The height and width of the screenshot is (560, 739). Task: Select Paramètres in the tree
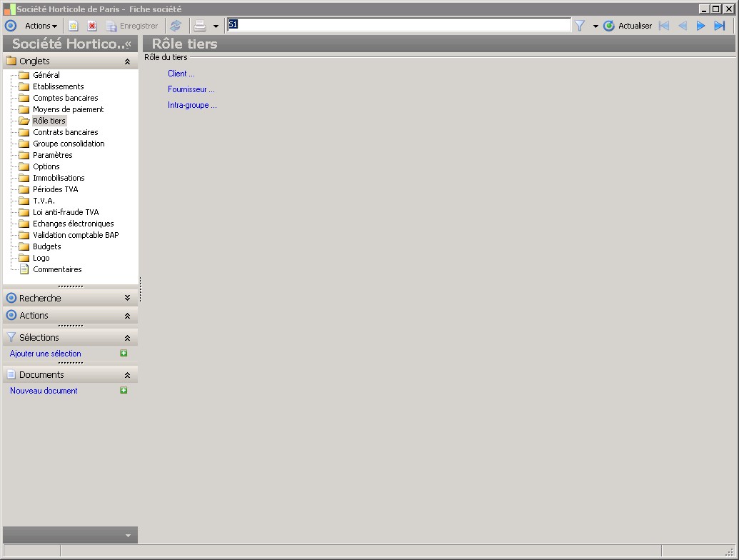click(x=52, y=155)
